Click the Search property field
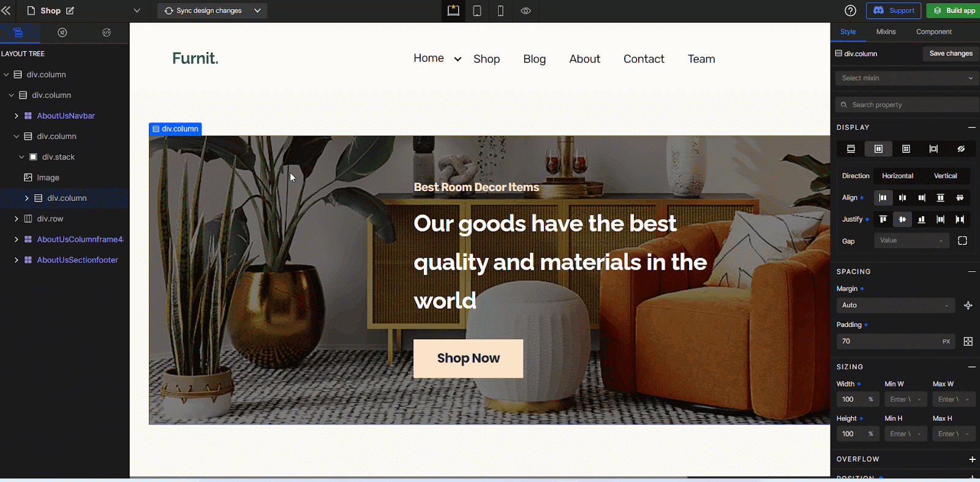This screenshot has width=980, height=482. pos(907,105)
